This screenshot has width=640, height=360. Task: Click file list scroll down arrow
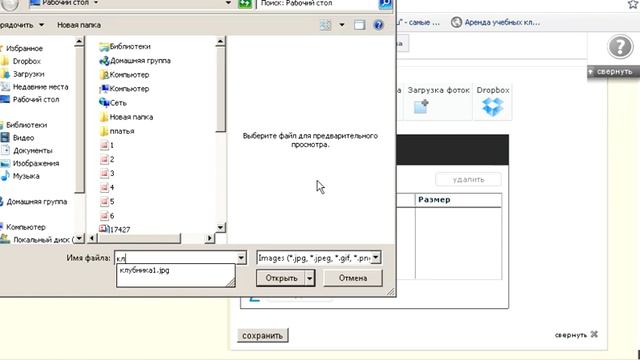220,227
